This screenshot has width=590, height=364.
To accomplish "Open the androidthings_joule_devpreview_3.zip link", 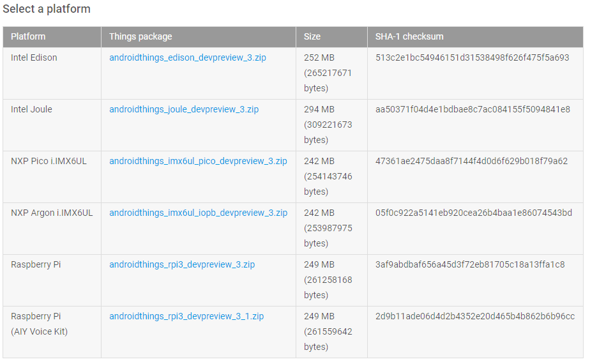I will (184, 109).
